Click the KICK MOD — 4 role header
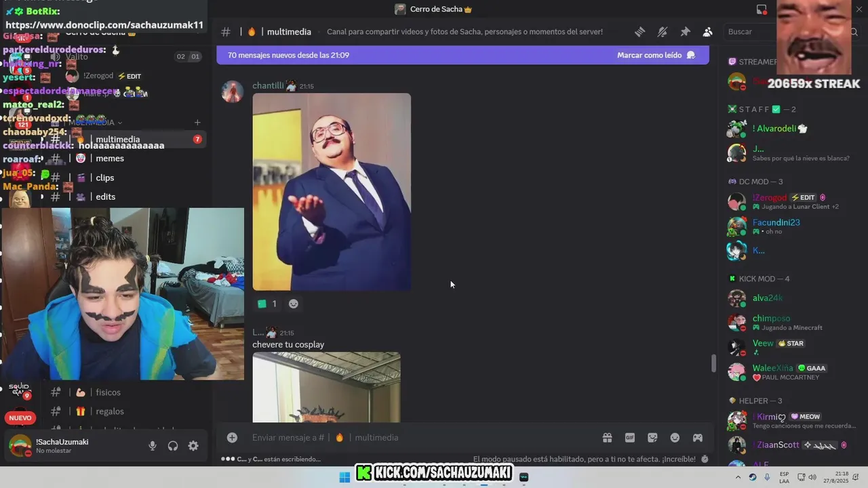The width and height of the screenshot is (868, 488). 759,279
